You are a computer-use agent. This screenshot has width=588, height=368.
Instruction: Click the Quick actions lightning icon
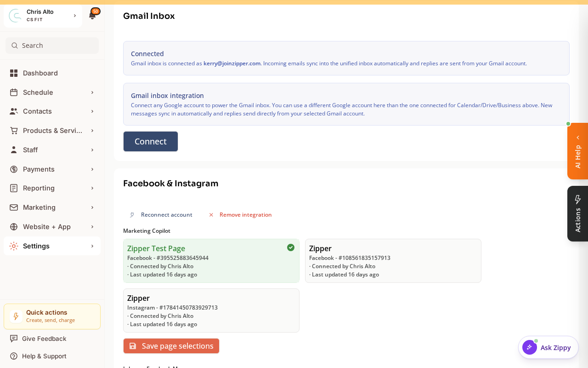[x=16, y=316]
